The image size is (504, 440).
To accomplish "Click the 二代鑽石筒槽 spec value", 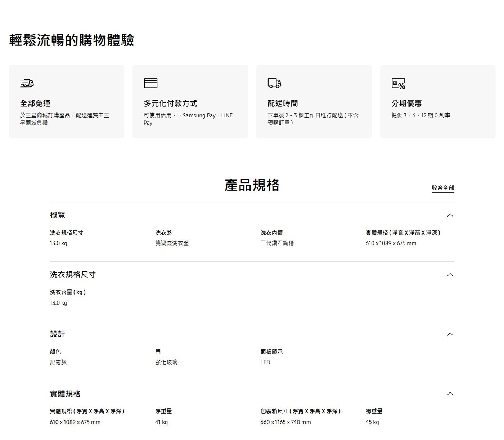I will [277, 243].
